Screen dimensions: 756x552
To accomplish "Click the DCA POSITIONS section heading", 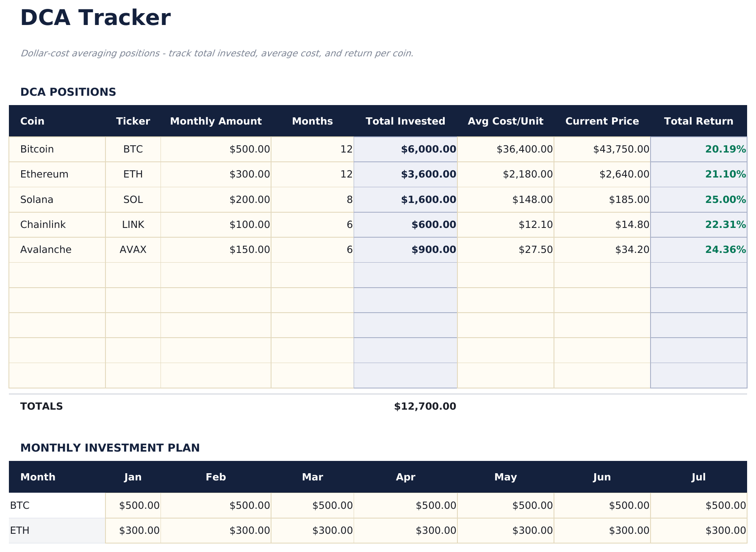I will pos(68,92).
